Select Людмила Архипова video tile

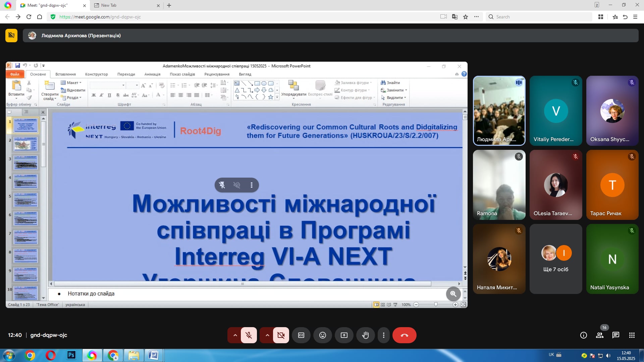click(x=499, y=111)
